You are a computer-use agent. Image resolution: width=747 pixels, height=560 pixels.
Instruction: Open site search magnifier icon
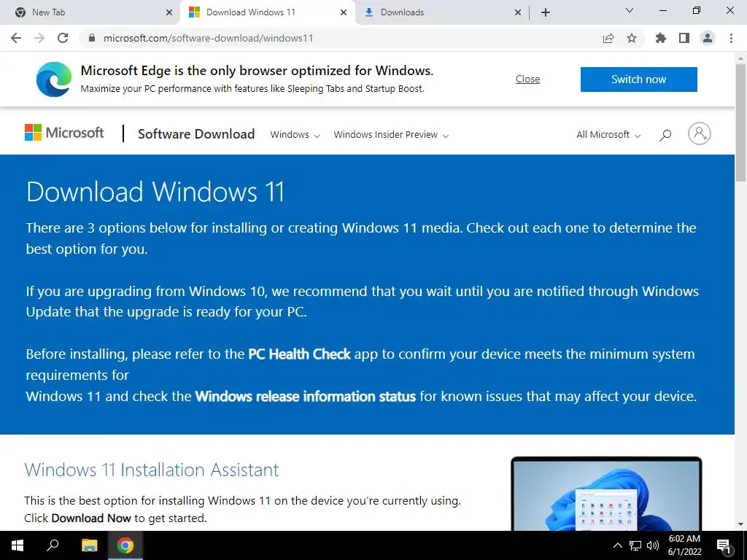click(665, 135)
